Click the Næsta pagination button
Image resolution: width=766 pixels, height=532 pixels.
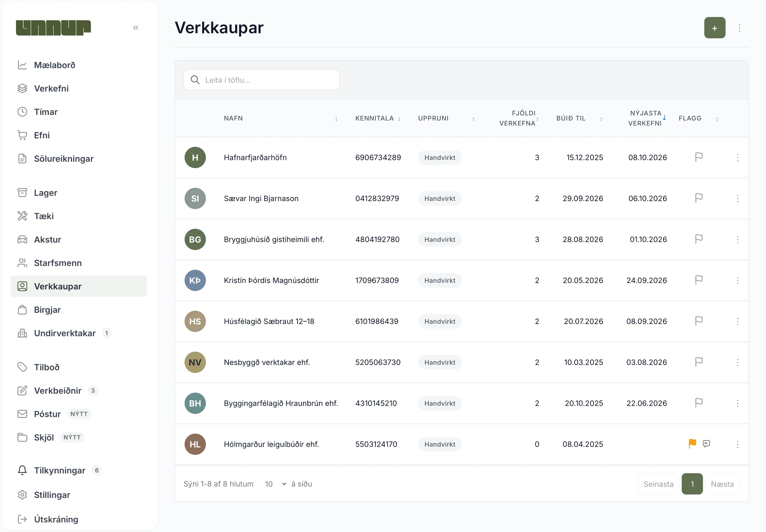click(722, 484)
